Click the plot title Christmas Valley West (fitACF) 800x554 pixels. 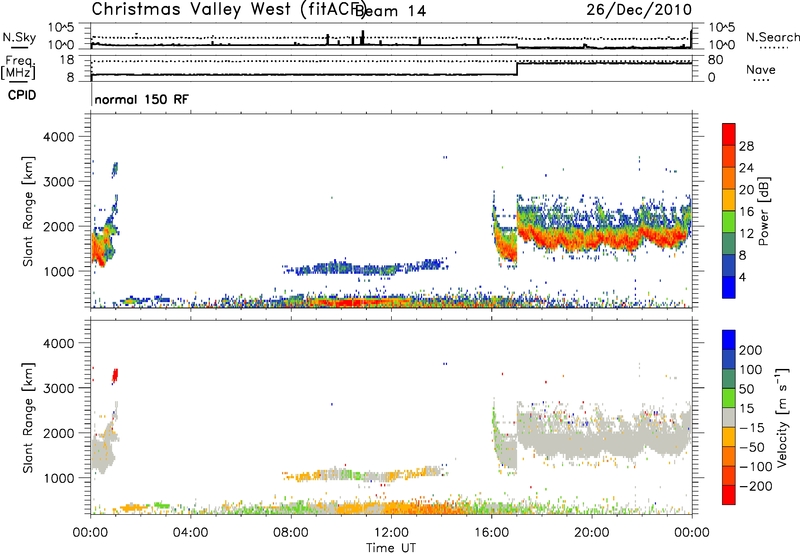coord(228,10)
